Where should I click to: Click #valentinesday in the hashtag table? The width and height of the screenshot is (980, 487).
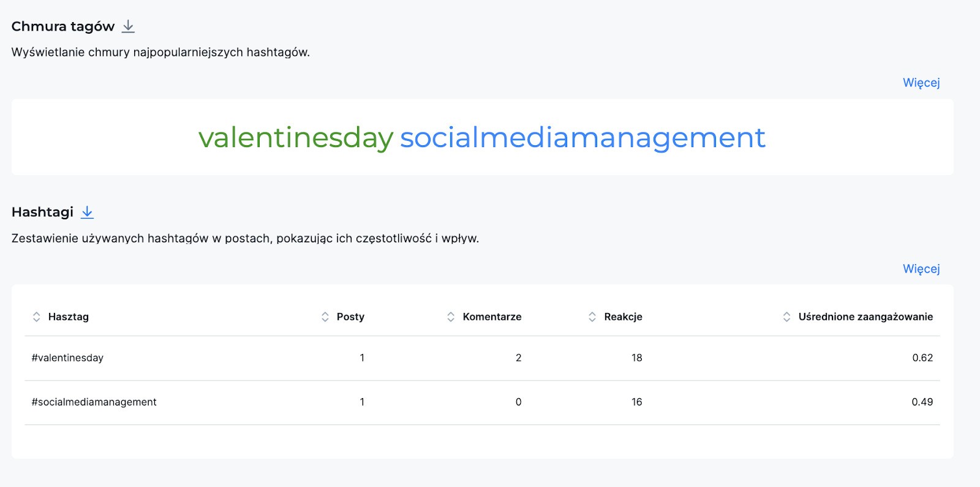pos(67,358)
